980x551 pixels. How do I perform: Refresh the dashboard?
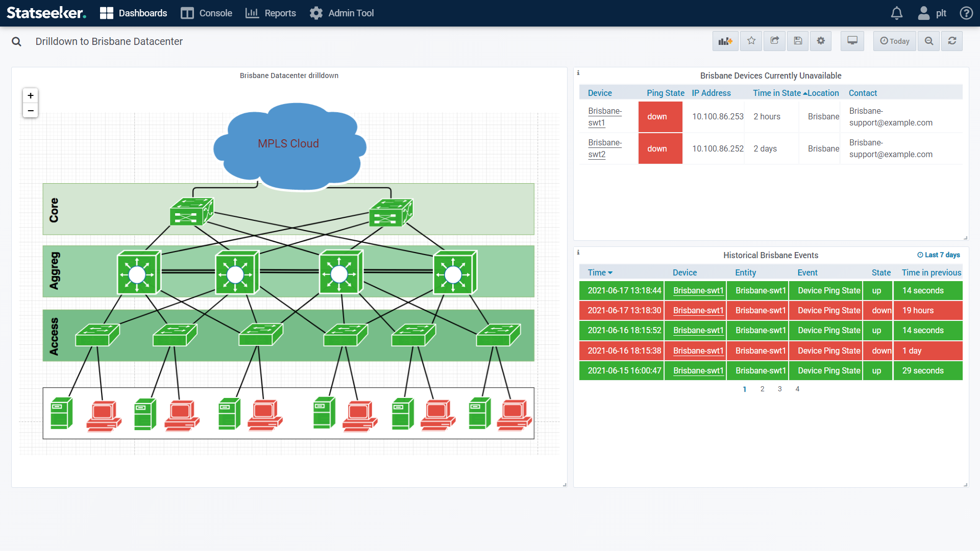952,41
